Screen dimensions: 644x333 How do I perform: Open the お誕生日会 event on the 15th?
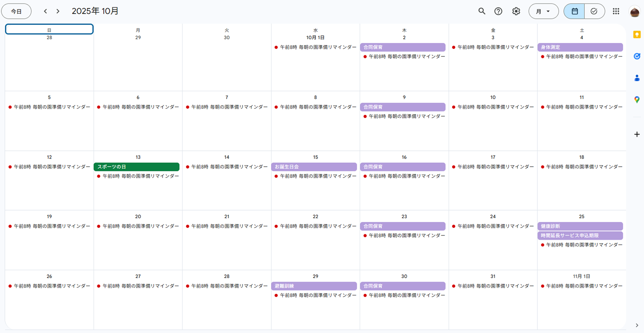coord(314,167)
